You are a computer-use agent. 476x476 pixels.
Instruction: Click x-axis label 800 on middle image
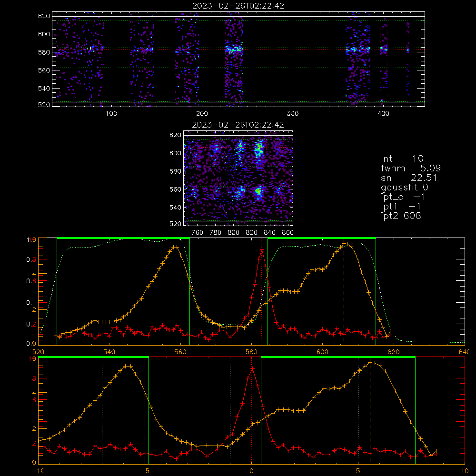[x=233, y=233]
